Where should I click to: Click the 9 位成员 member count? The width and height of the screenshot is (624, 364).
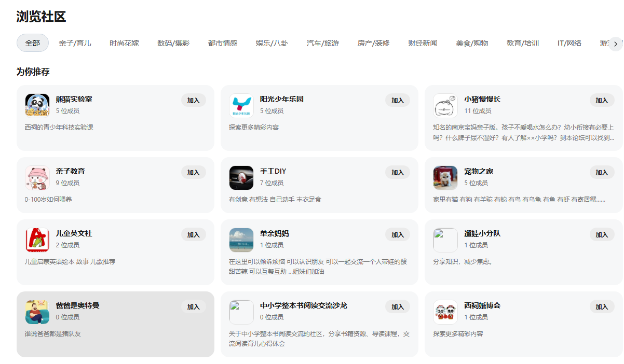[x=67, y=183]
